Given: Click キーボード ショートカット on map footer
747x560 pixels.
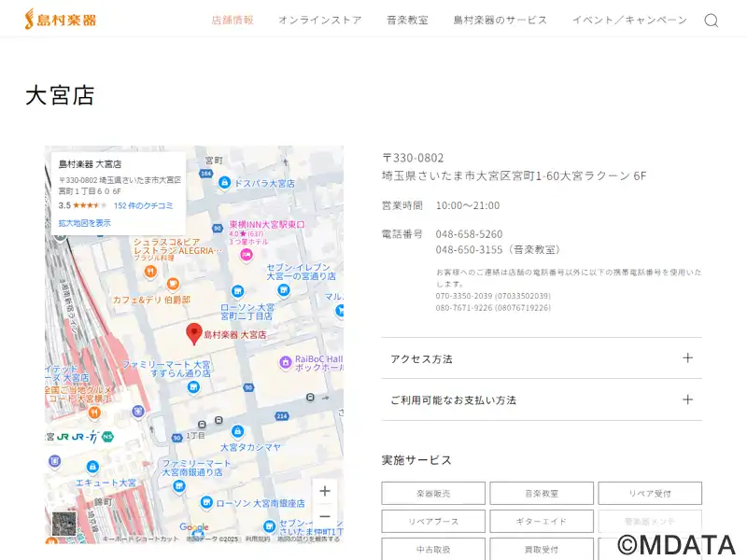Looking at the screenshot, I should click(140, 539).
